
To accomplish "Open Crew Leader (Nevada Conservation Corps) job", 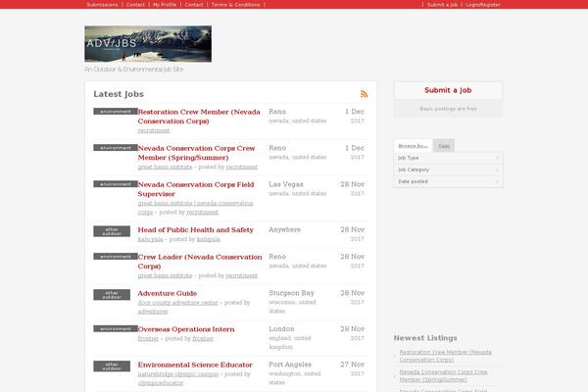I will [200, 262].
